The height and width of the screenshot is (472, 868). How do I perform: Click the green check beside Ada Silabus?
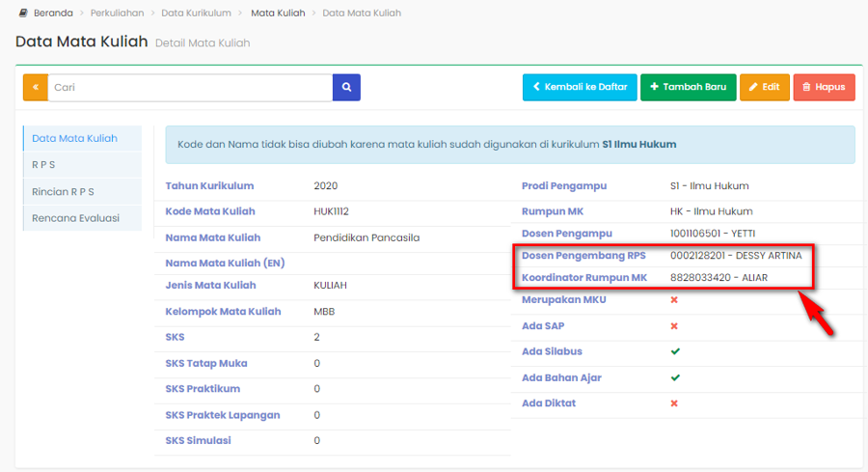click(675, 351)
